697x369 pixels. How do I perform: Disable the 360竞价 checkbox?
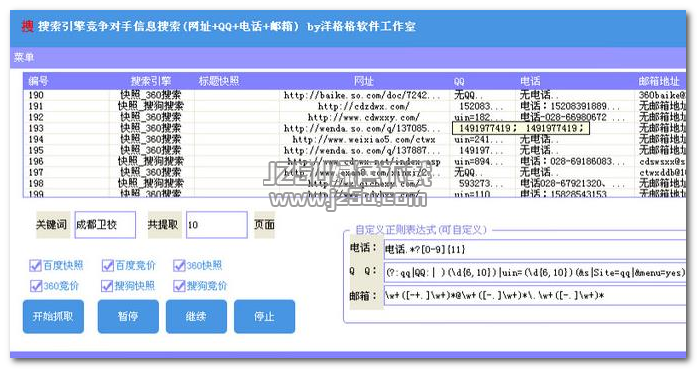tap(36, 286)
